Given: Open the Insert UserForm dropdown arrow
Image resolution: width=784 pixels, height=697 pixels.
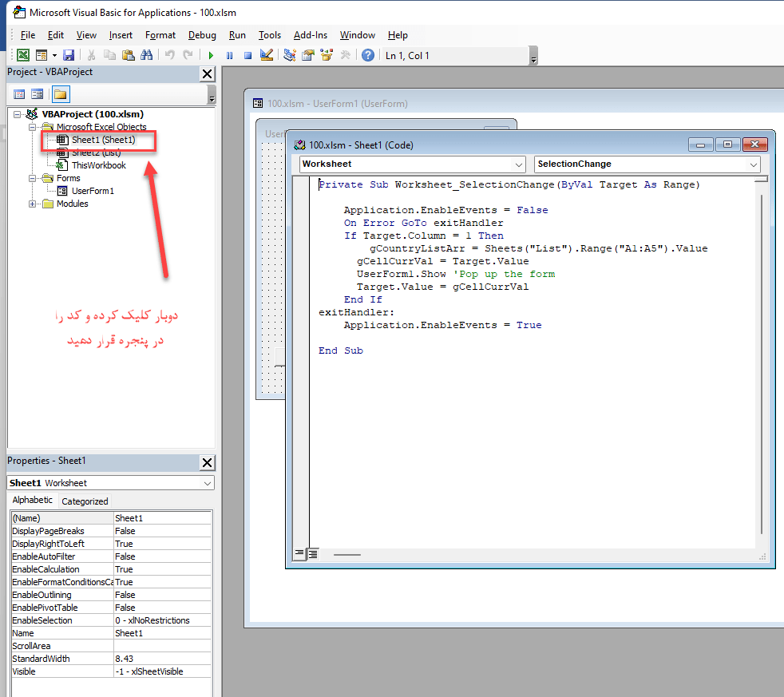Looking at the screenshot, I should point(54,55).
